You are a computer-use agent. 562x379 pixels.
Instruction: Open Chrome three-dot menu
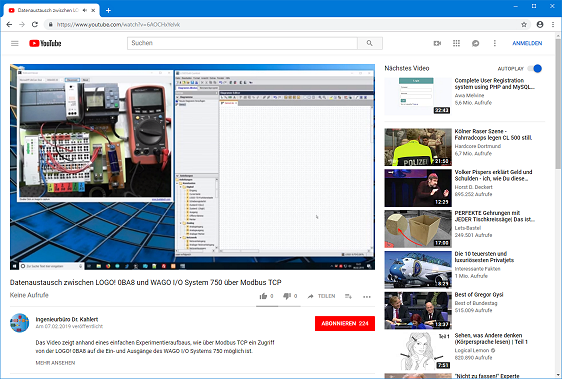click(x=553, y=24)
